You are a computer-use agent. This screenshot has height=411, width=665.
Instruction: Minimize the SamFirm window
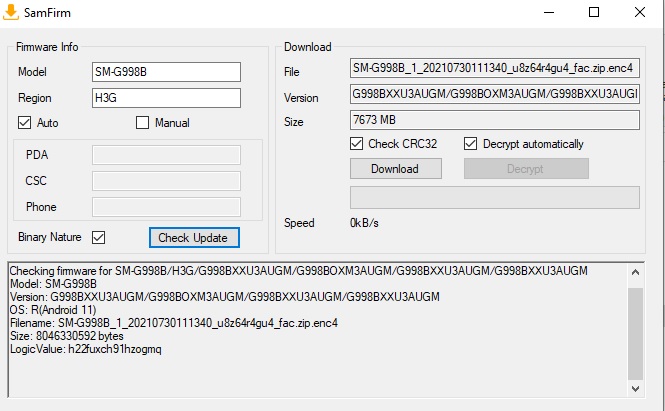point(549,12)
